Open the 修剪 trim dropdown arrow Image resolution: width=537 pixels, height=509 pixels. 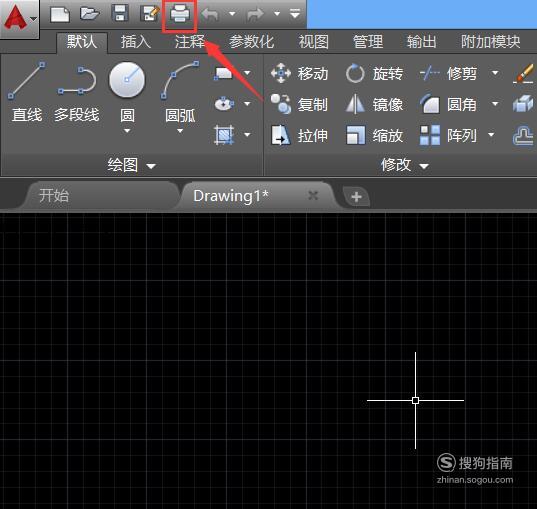tap(495, 73)
